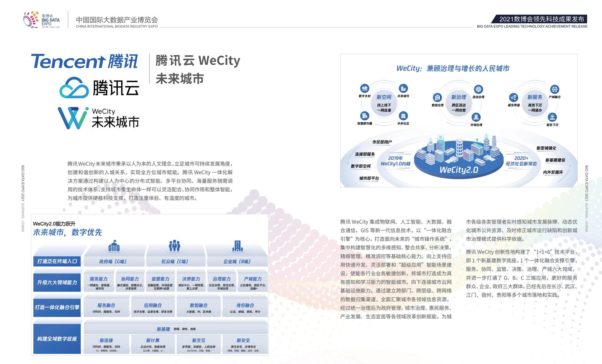
Task: Click the 数智治理 document icon
Action: click(x=437, y=98)
